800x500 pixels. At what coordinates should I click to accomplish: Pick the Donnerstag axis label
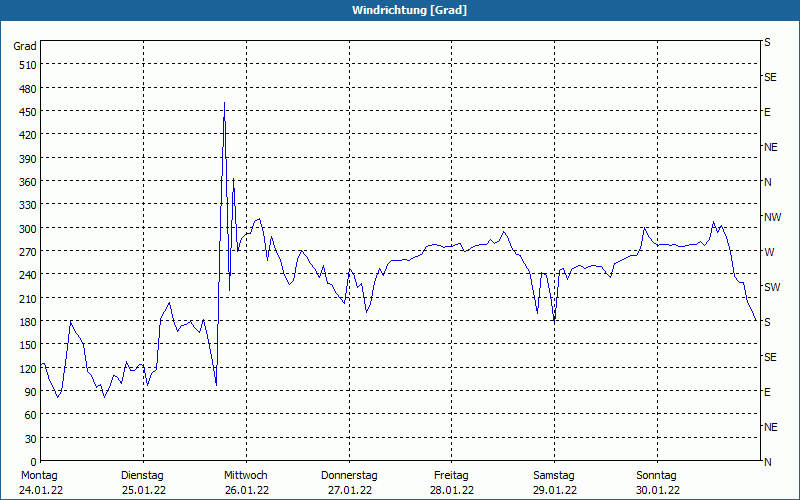click(x=349, y=475)
